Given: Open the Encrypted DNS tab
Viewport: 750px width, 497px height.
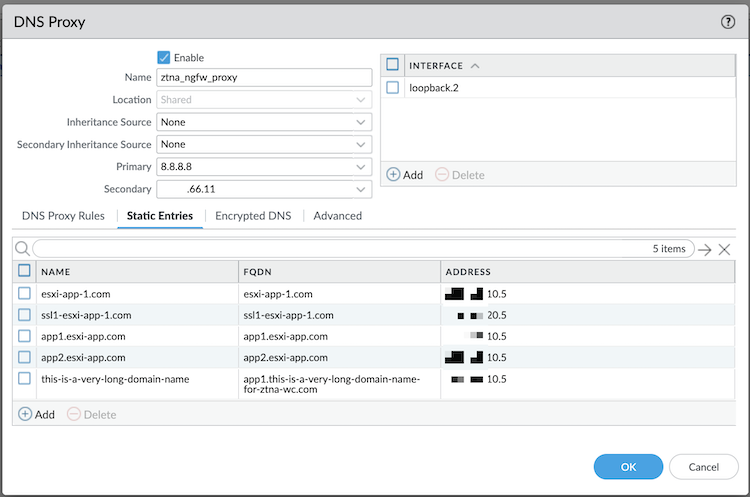Looking at the screenshot, I should click(253, 215).
